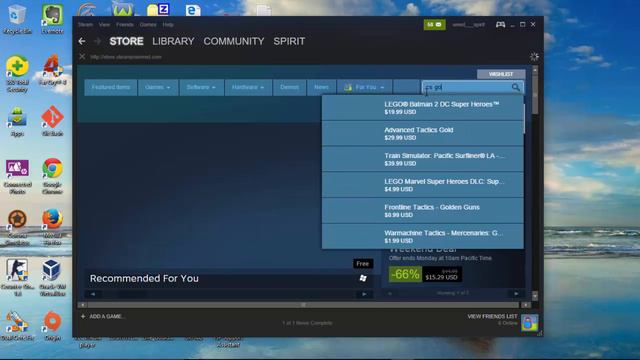Click VIEW FRIENDS LIST link

point(492,316)
